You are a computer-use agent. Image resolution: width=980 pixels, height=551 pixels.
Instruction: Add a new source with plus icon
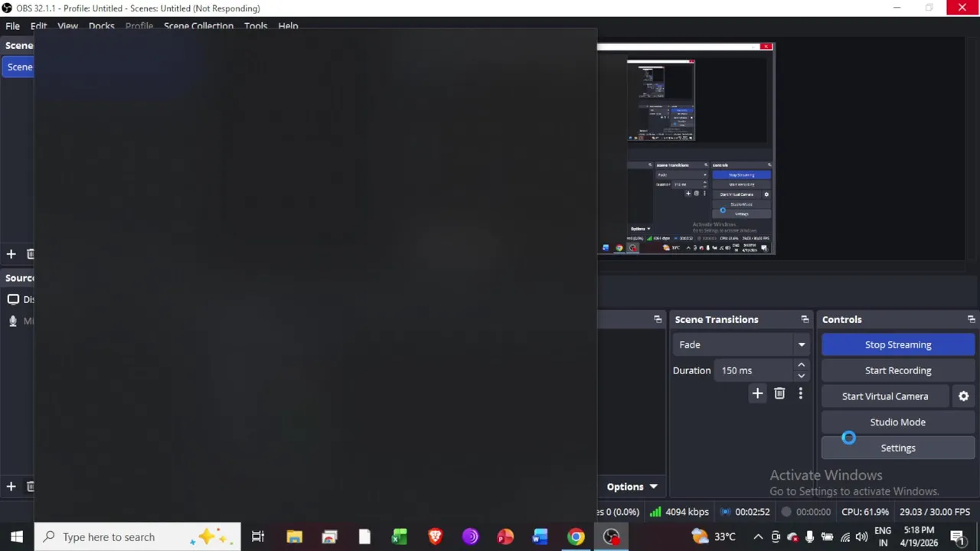[11, 487]
